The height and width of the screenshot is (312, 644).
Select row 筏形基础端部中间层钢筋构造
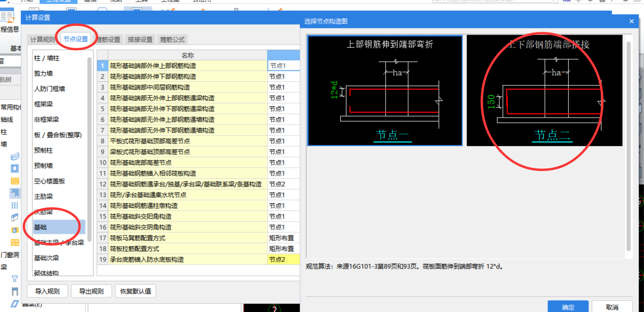pyautogui.click(x=187, y=87)
